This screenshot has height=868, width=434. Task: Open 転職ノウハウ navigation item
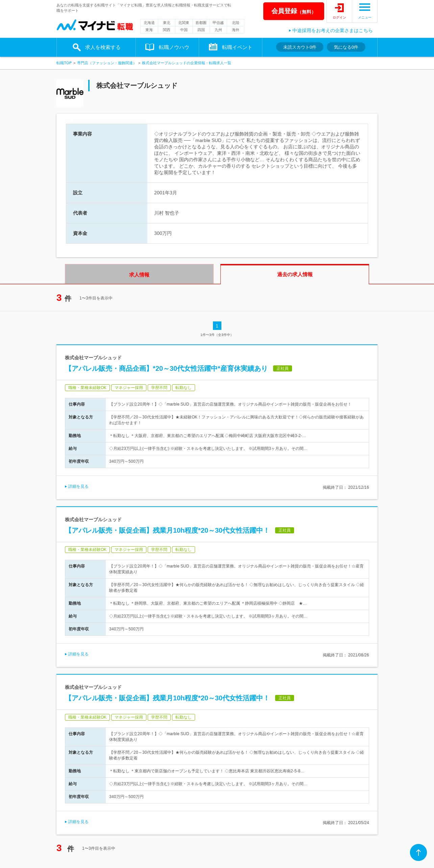point(167,47)
